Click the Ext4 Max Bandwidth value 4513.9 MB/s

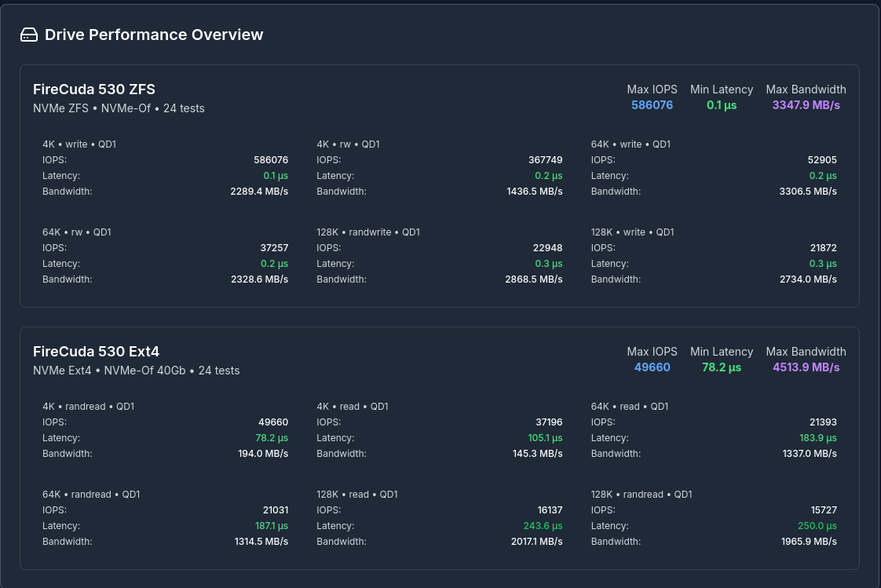coord(806,367)
